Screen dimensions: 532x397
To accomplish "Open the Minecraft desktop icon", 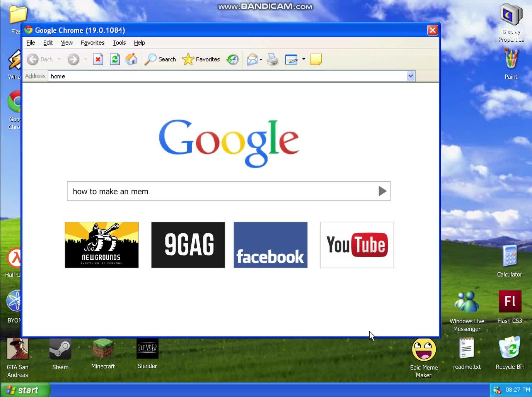I will [x=103, y=349].
